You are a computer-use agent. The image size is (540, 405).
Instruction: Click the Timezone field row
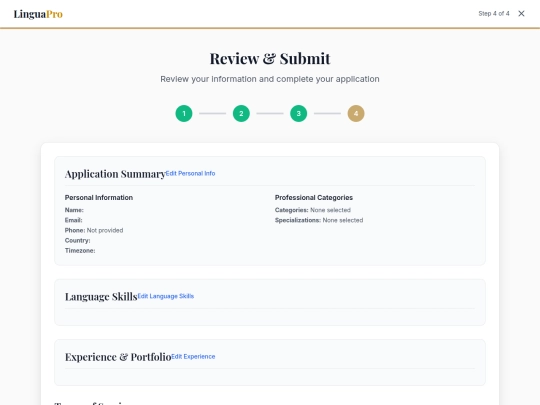pyautogui.click(x=80, y=250)
